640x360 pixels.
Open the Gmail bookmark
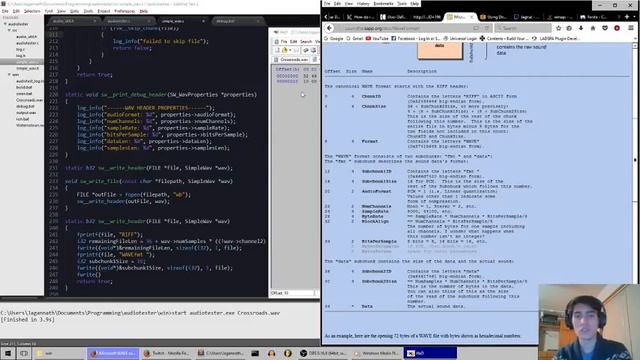[355, 38]
